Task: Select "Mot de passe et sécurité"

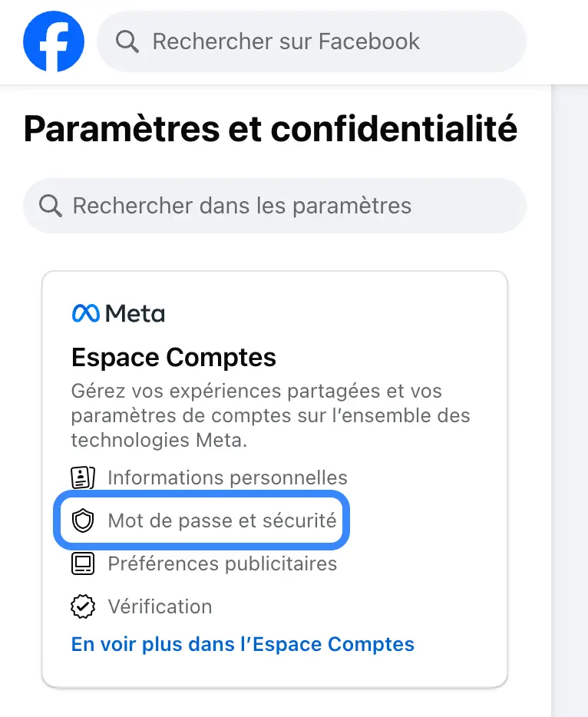Action: tap(222, 521)
